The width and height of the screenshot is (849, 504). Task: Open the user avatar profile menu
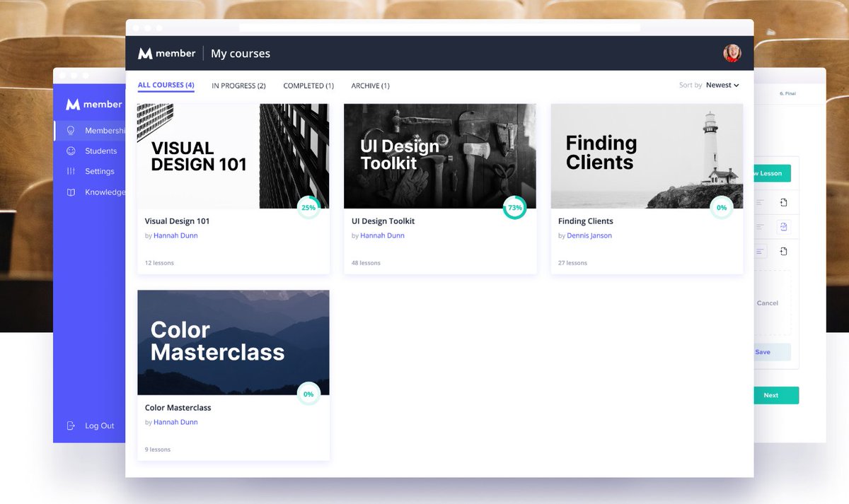click(732, 53)
